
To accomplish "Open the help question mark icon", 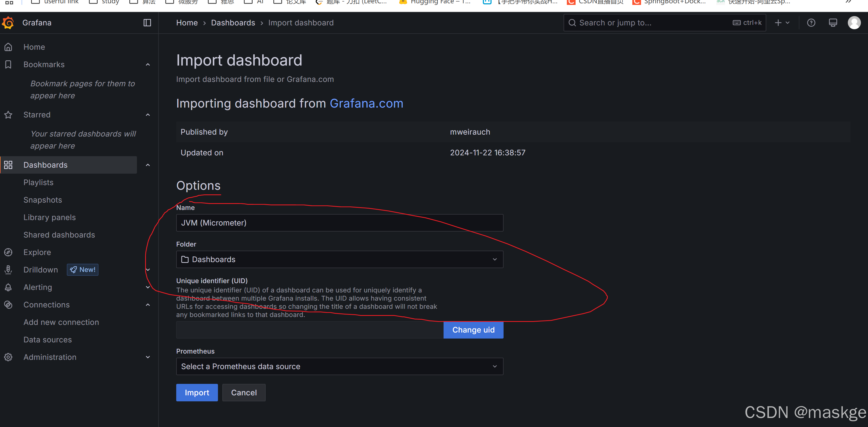I will tap(811, 23).
